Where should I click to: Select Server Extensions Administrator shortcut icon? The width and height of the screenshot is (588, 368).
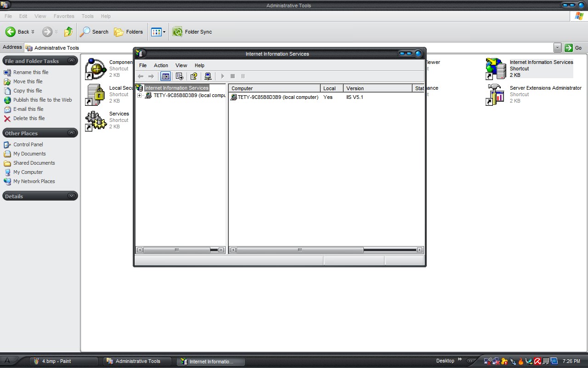496,95
